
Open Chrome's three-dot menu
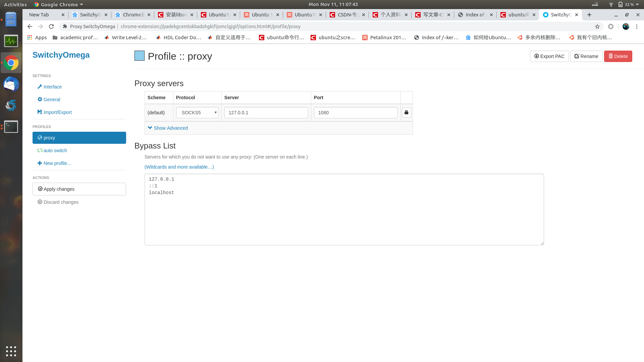click(637, 26)
